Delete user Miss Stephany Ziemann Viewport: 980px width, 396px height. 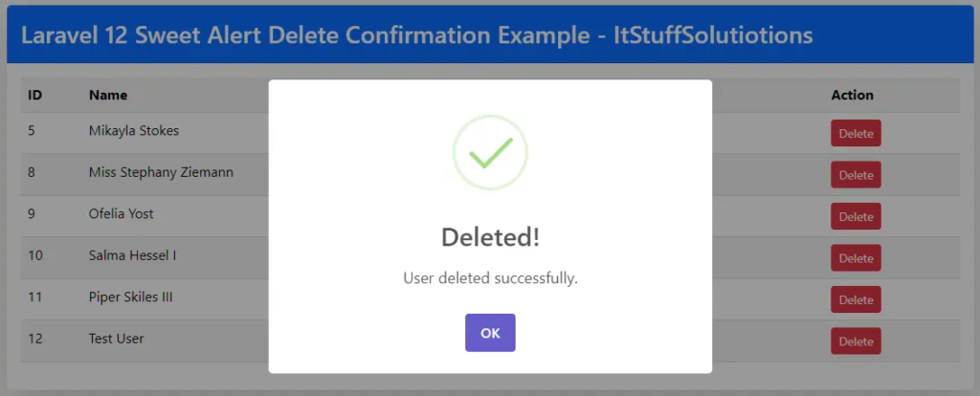coord(856,175)
